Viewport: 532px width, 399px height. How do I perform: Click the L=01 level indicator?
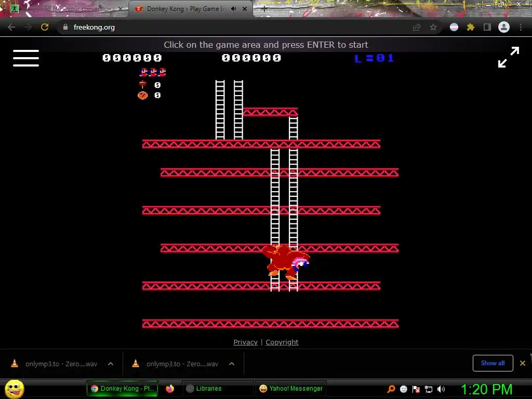point(374,58)
